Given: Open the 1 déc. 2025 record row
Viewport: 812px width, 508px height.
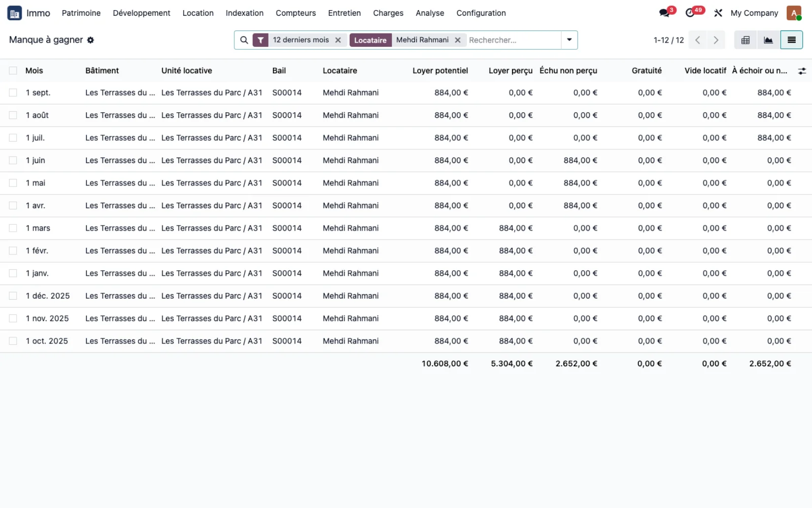Looking at the screenshot, I should click(406, 296).
